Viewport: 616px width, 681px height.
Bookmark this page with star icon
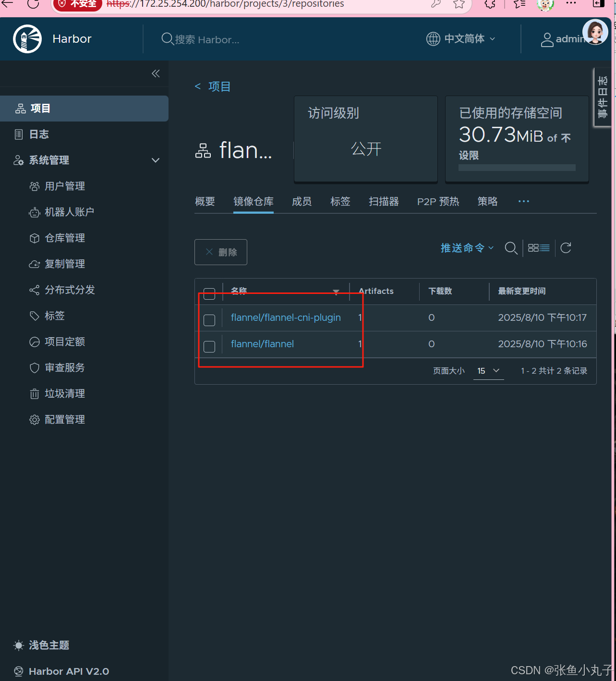click(459, 4)
